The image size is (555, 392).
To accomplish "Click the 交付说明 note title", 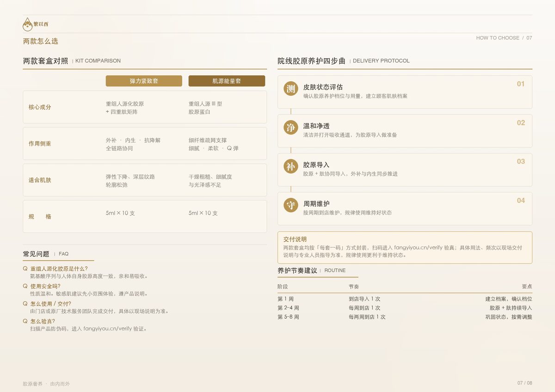I will pyautogui.click(x=295, y=239).
